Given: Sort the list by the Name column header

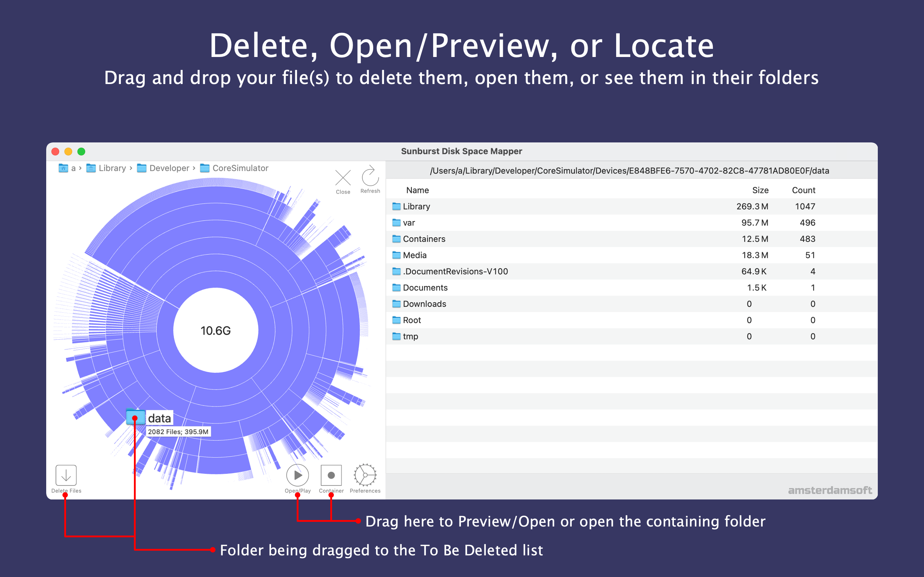Looking at the screenshot, I should click(x=417, y=190).
